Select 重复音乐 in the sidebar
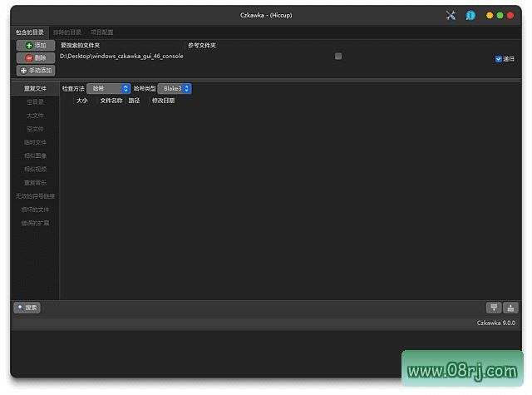 point(35,183)
